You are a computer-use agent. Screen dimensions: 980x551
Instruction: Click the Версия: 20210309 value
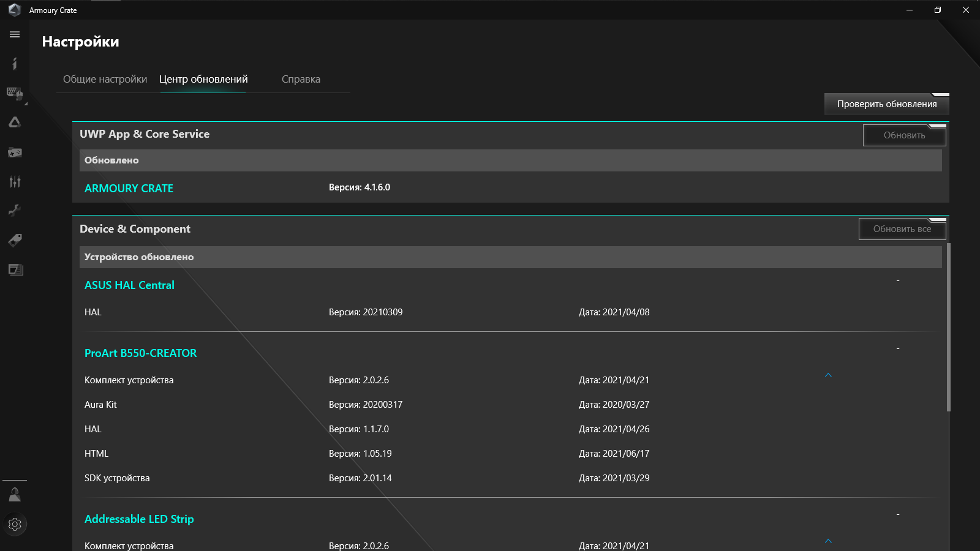pos(366,312)
